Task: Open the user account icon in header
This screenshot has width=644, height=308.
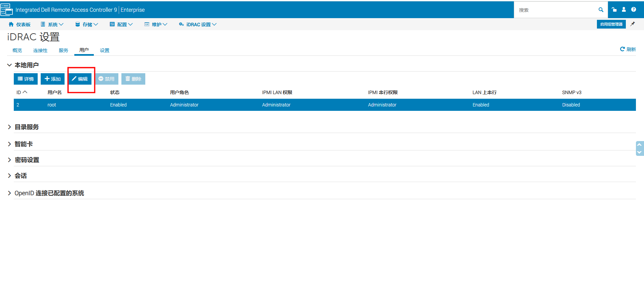Action: 624,10
